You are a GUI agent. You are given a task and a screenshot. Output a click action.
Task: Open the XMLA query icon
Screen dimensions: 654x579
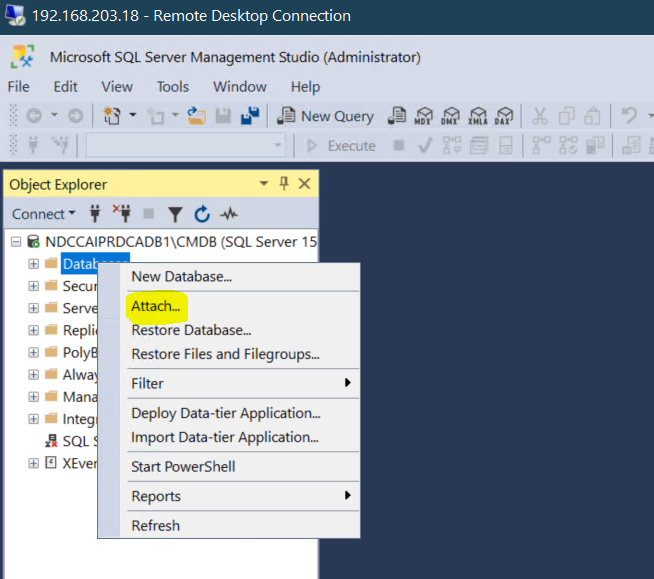[478, 116]
